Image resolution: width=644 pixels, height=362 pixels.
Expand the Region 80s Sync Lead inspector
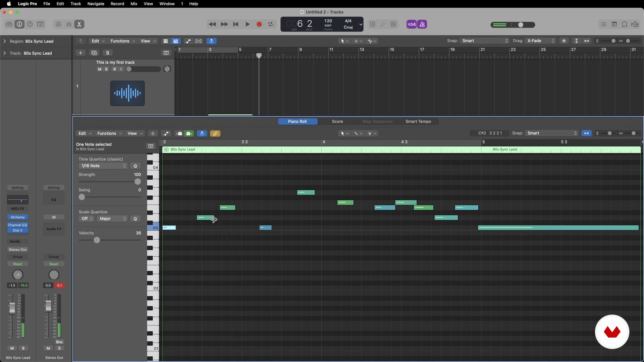pos(5,41)
